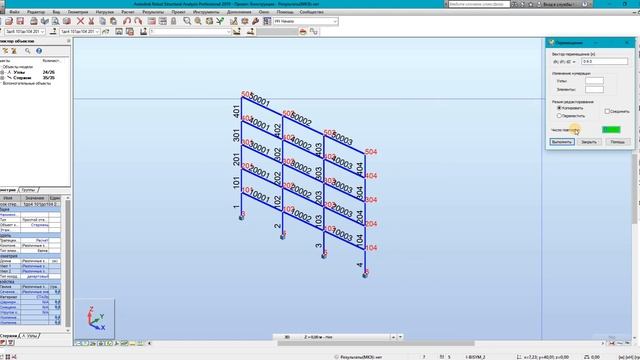Screen dimensions: 640x360
Task: Open the load case dropdown in second toolbar
Action: click(228, 31)
